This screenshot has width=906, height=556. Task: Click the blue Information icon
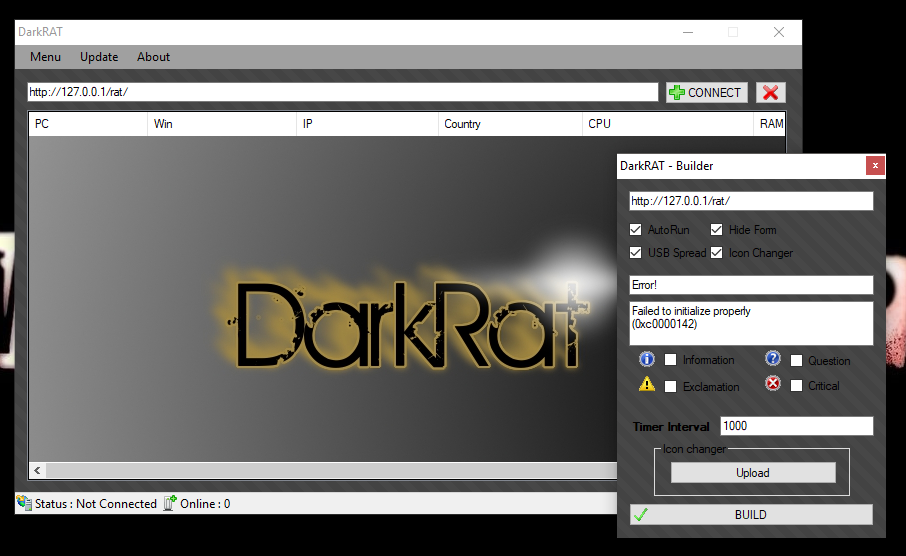647,359
